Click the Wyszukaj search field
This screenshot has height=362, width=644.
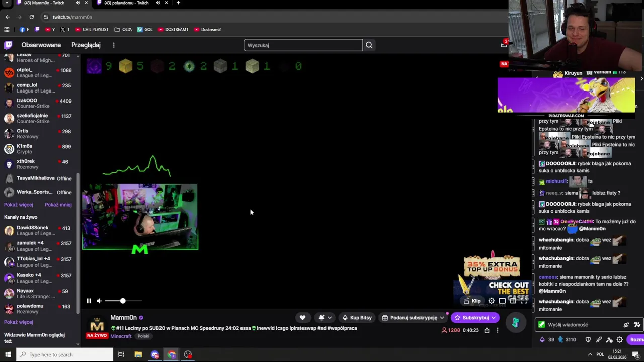point(303,45)
